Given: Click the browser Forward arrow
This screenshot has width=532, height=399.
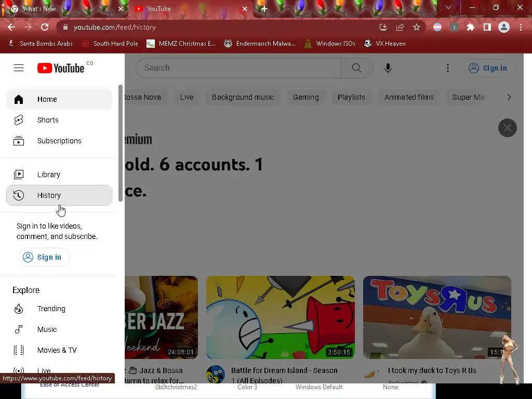Looking at the screenshot, I should pyautogui.click(x=28, y=27).
